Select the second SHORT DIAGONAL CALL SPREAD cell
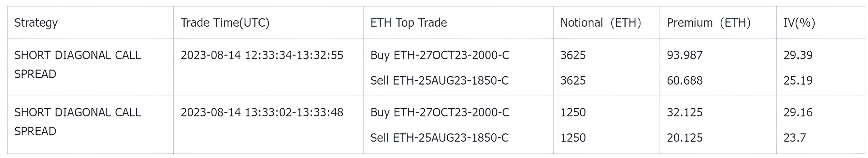Screen dimensions: 868x158 (78, 121)
